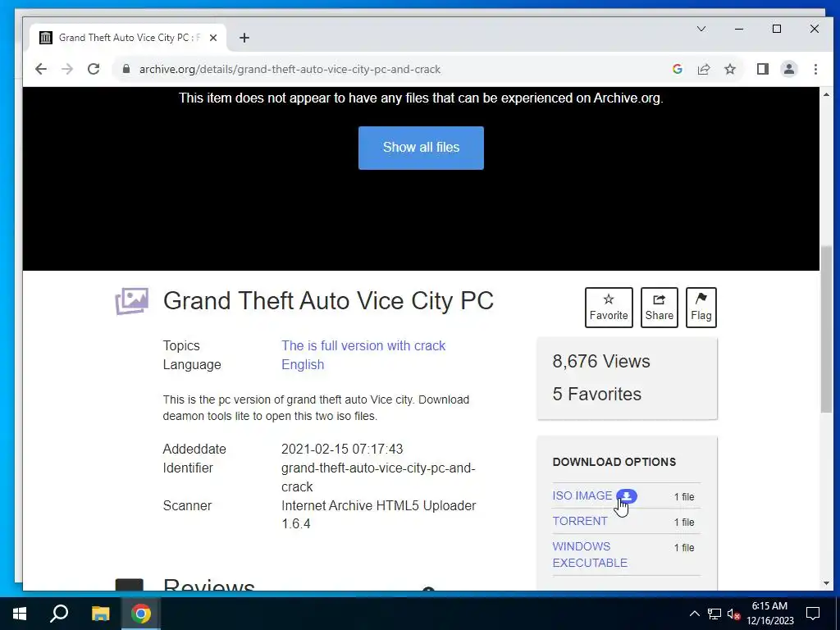Open Chrome profile avatar menu

(x=789, y=69)
